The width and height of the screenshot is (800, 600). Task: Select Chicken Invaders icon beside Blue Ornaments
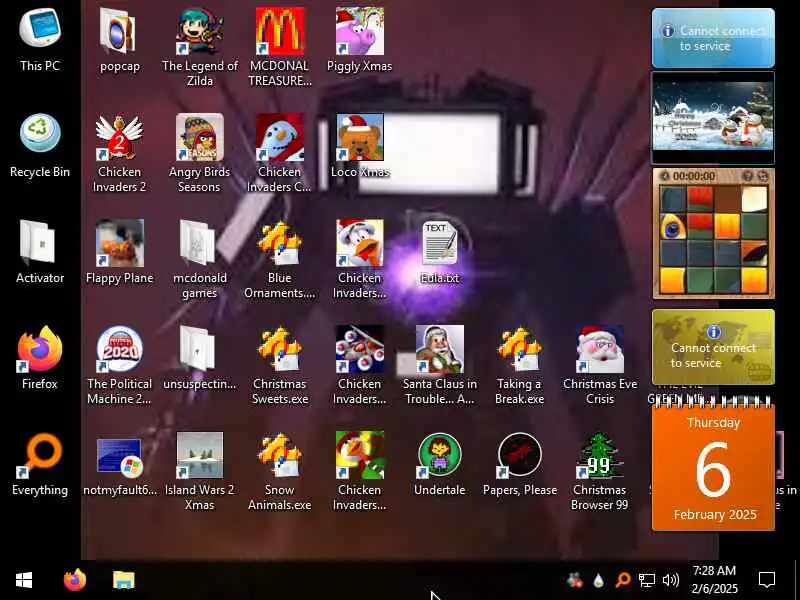360,259
